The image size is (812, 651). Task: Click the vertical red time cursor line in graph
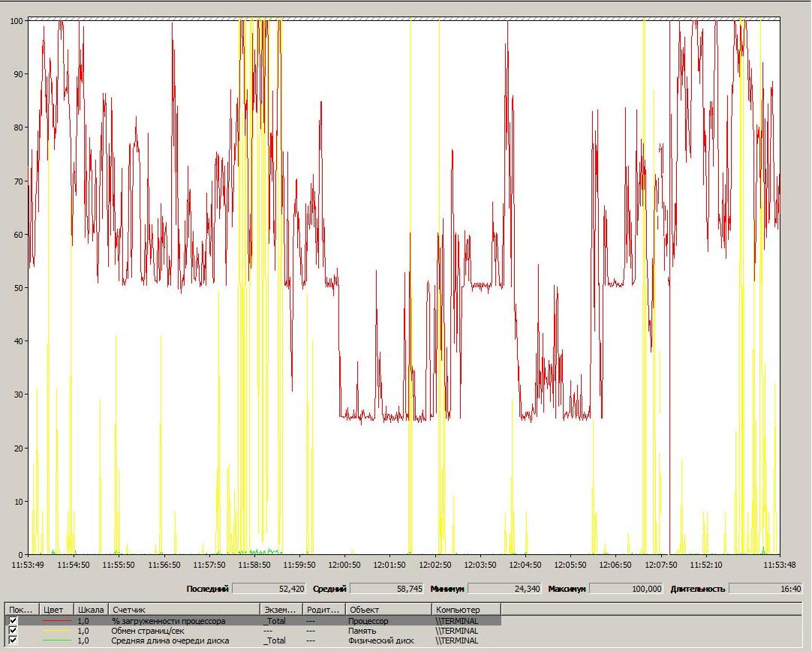point(669,287)
